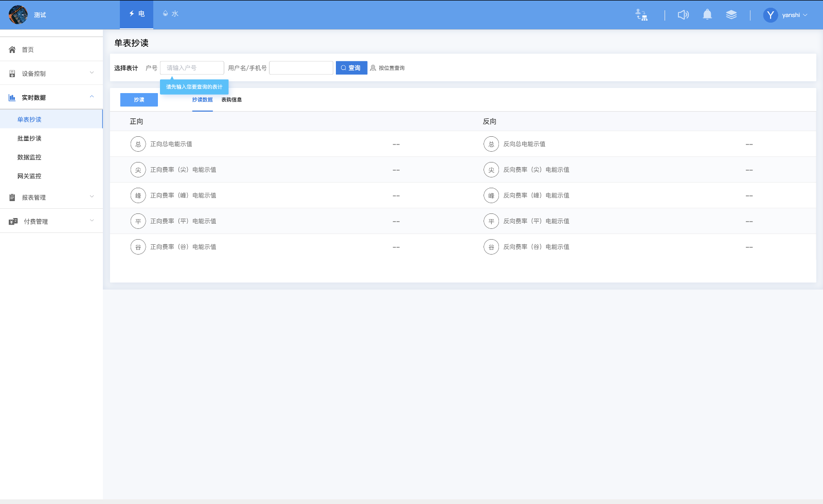Image resolution: width=823 pixels, height=504 pixels.
Task: Click the 反向费率（谷）circle icon
Action: point(491,247)
